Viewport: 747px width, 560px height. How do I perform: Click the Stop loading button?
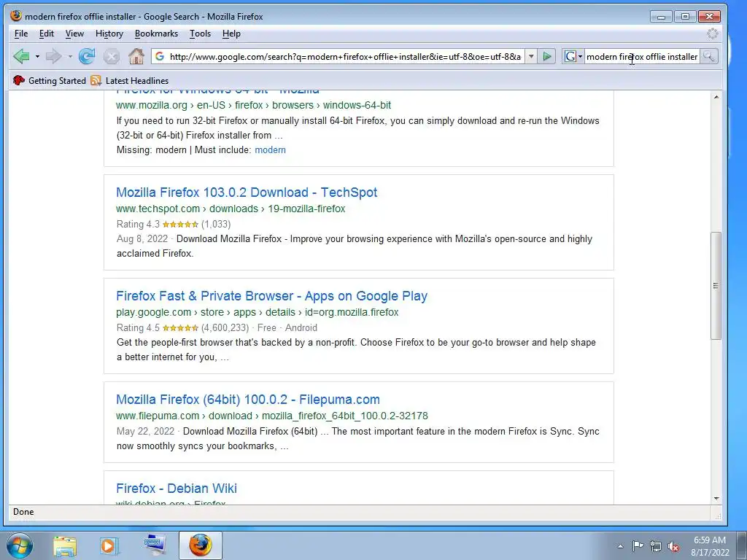click(x=112, y=57)
